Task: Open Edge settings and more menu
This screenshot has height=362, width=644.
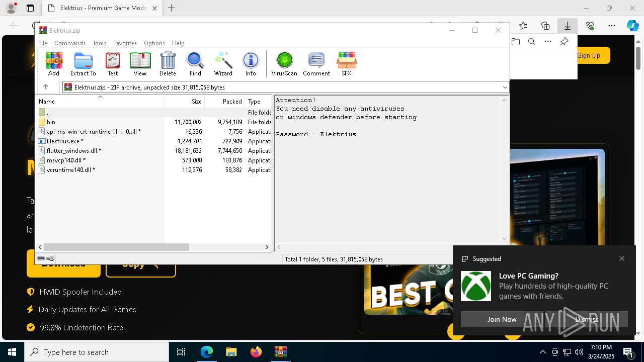Action: pos(612,26)
